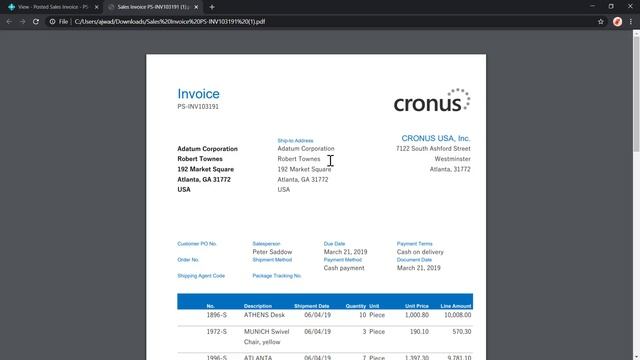Click the address bar file path
The width and height of the screenshot is (640, 360).
click(x=170, y=22)
